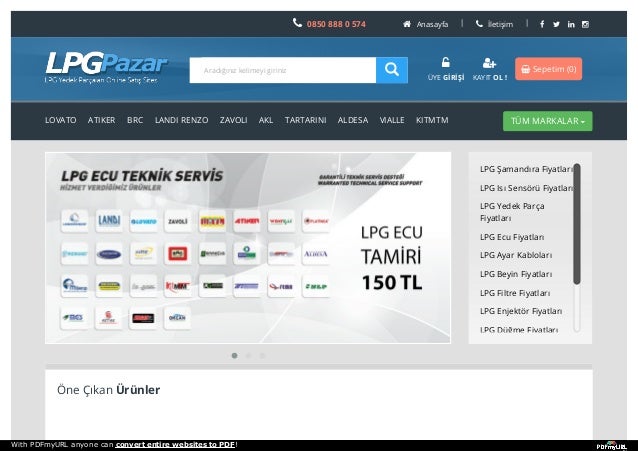The image size is (638, 451).
Task: Open ALDESA brand menu
Action: (353, 120)
